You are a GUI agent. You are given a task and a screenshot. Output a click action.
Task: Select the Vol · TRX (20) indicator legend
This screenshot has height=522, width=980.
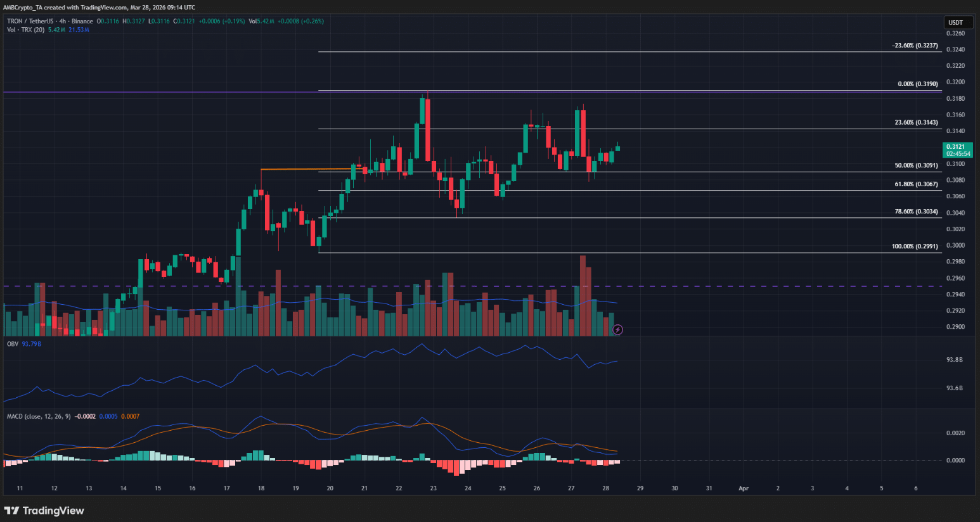25,30
